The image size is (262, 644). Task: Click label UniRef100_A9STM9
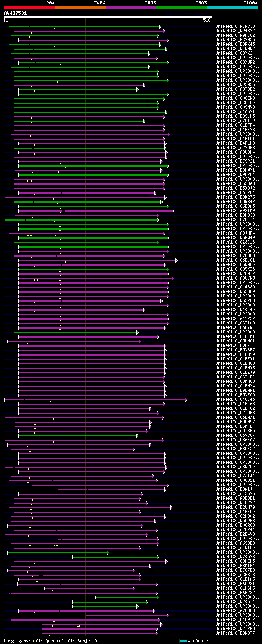235,211
